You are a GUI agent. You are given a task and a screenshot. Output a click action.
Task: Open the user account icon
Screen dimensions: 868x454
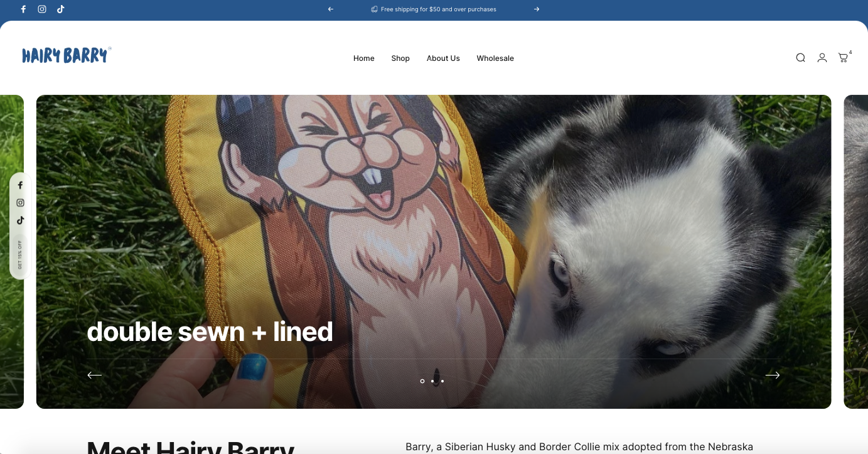[822, 58]
